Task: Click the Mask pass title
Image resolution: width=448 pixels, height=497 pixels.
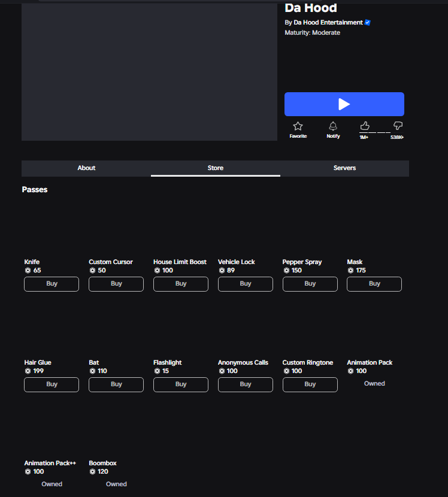Action: pos(355,262)
